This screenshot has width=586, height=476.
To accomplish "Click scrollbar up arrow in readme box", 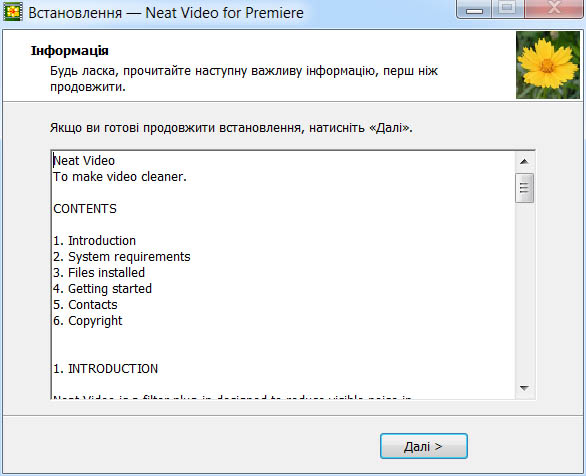I will 524,161.
